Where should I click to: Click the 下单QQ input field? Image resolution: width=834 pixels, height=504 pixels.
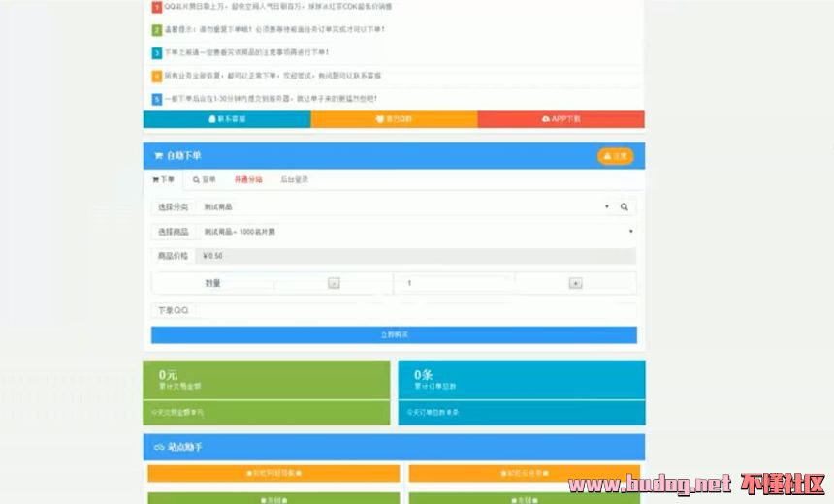pyautogui.click(x=415, y=311)
